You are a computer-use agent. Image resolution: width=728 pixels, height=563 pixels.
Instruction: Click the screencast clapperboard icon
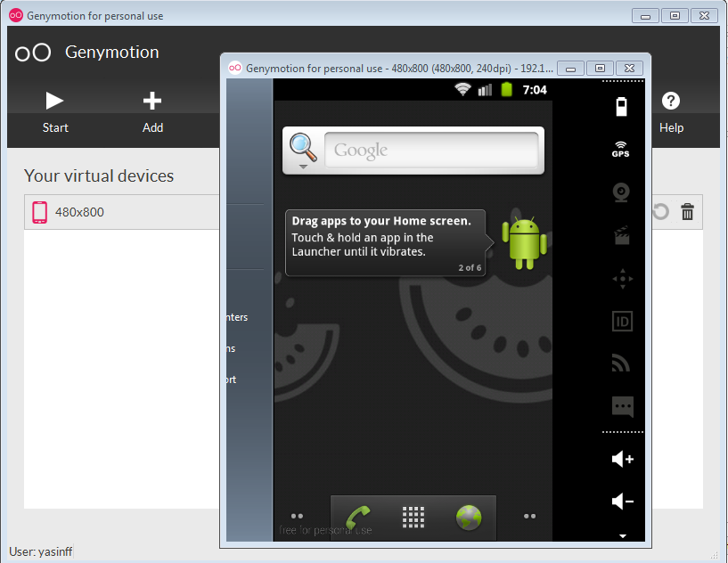[622, 235]
